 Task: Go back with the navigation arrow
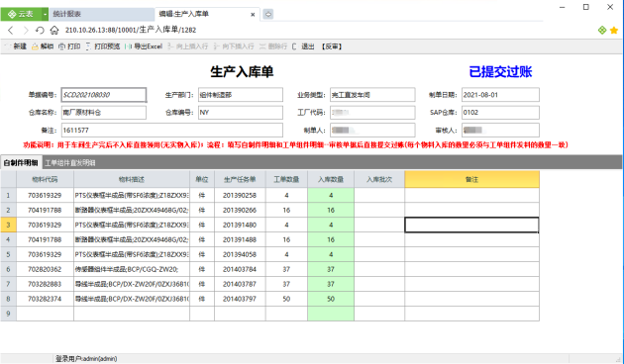pos(11,31)
